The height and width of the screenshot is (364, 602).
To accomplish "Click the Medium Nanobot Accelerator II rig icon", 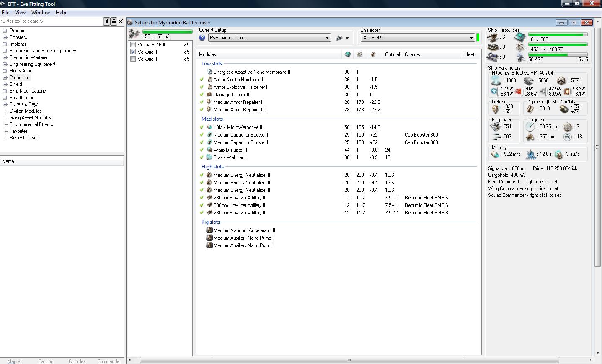I will pos(209,230).
